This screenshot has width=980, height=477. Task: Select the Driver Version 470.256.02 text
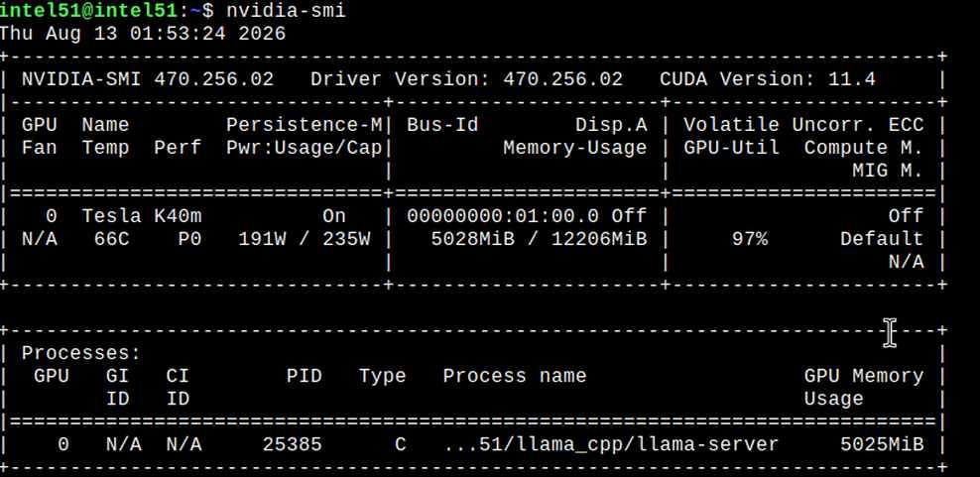coord(466,79)
